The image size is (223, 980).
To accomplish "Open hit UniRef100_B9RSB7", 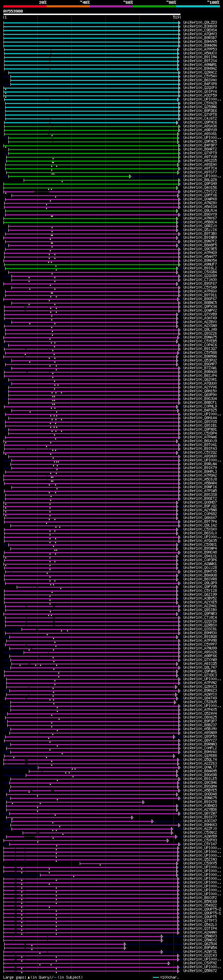I will click(200, 38).
